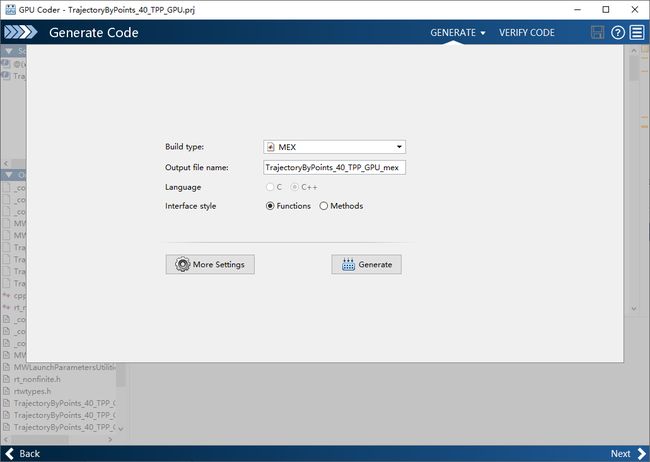This screenshot has height=462, width=650.
Task: Click the gear icon on More Settings
Action: pos(182,264)
